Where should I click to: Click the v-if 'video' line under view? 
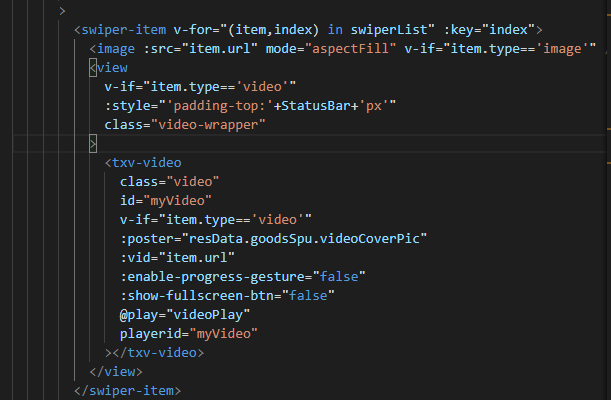tap(200, 87)
